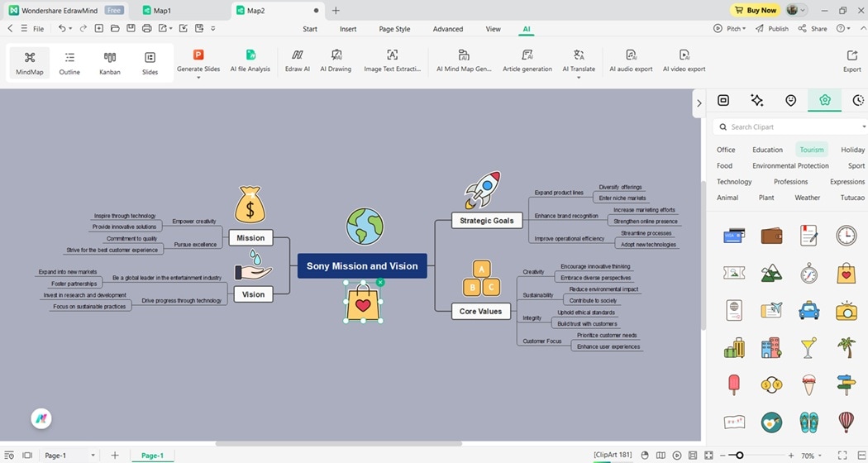Insert the brown wallet clipart
868x463 pixels.
pos(771,236)
